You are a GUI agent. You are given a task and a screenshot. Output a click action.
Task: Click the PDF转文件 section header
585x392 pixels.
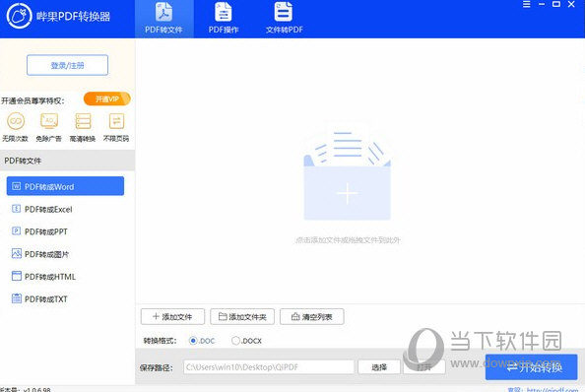tap(68, 161)
